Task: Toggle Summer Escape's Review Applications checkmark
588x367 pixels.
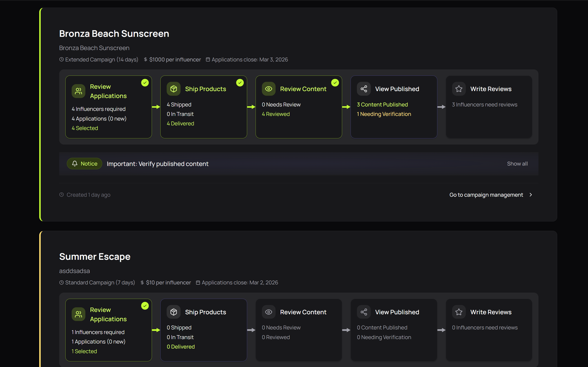Action: tap(145, 306)
